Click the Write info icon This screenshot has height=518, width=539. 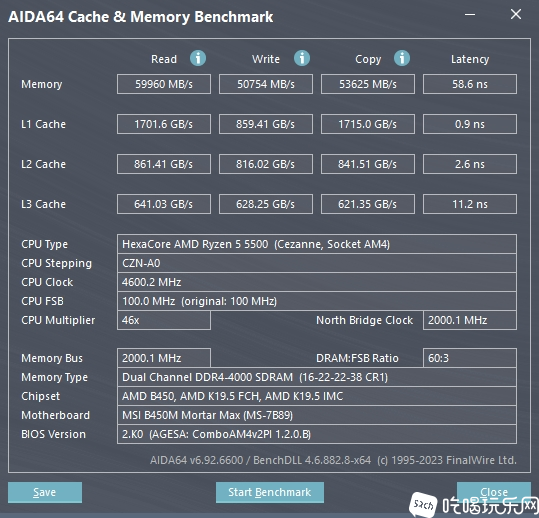(x=302, y=58)
